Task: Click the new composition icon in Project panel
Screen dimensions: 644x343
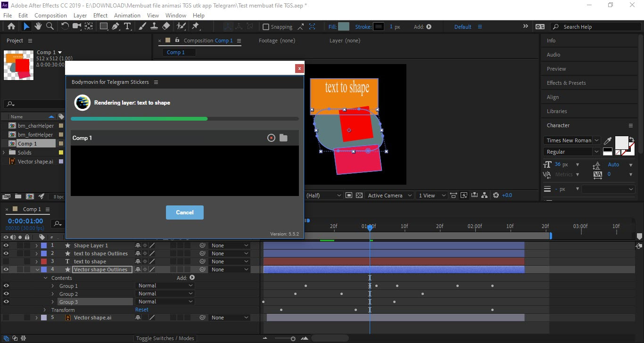Action: pyautogui.click(x=30, y=196)
